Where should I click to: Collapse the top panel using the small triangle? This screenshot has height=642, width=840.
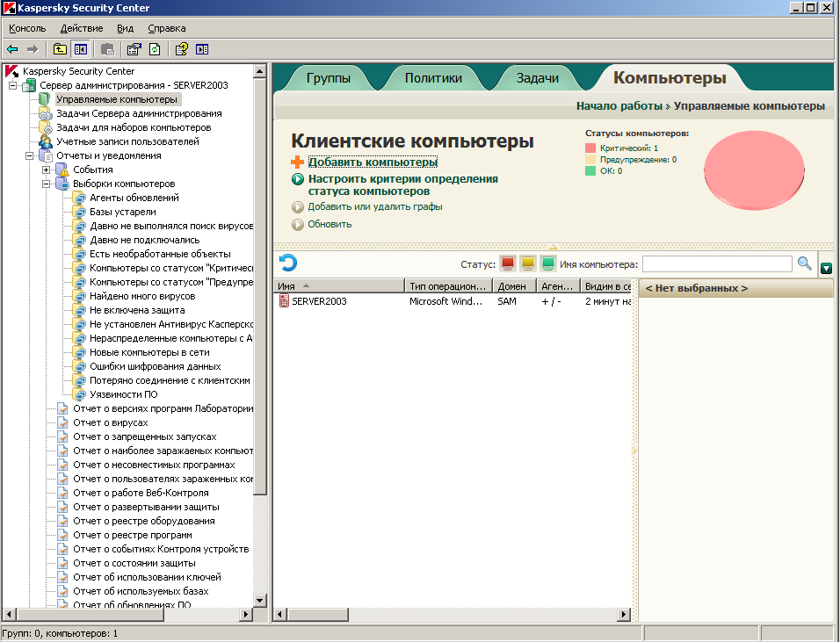tap(553, 247)
